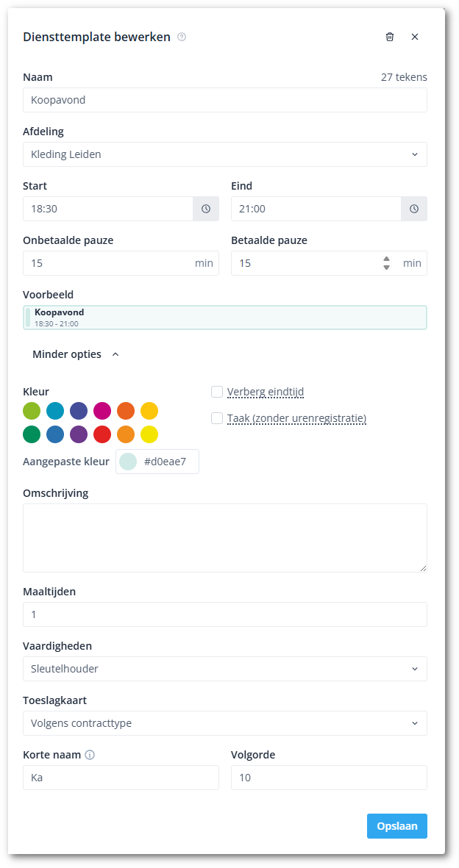This screenshot has width=459, height=868.
Task: Pick the purple color swatch
Action: [x=79, y=434]
